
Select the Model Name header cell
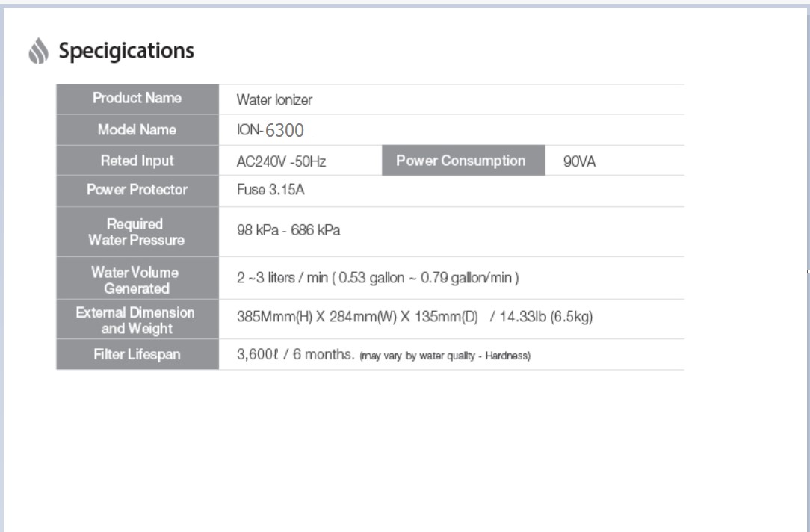pos(137,130)
